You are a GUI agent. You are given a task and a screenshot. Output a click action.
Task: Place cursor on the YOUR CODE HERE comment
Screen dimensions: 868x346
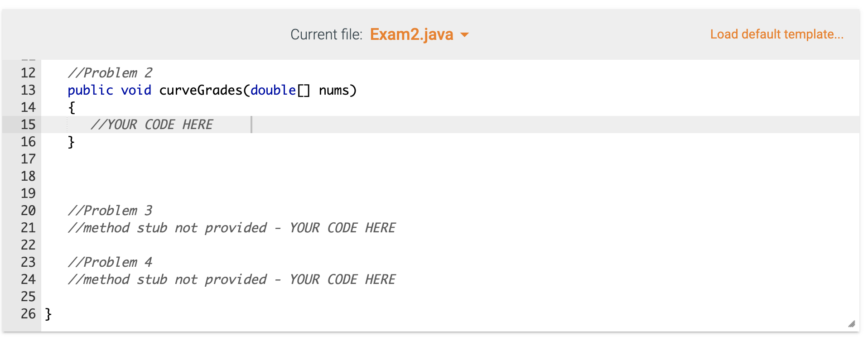tap(152, 125)
